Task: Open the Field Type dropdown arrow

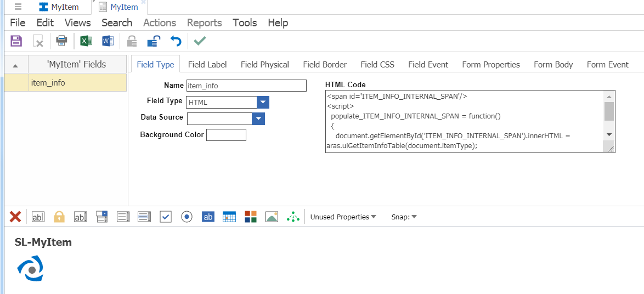Action: 263,102
